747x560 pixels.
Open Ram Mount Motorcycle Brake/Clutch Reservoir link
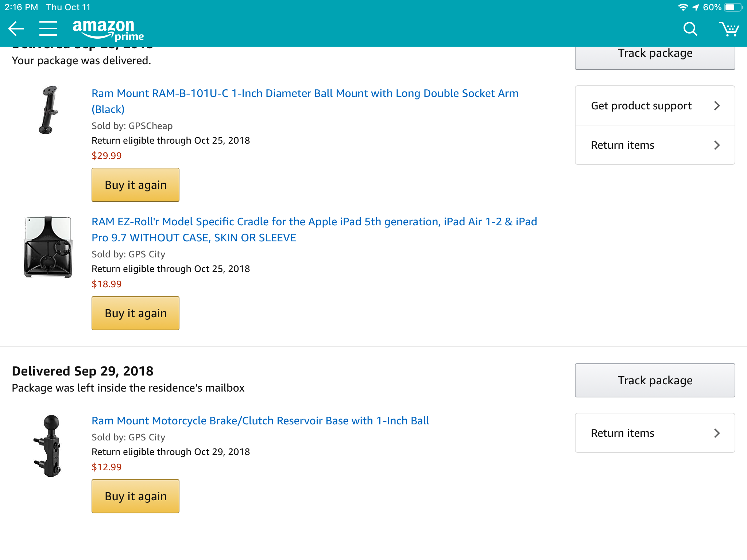[x=260, y=421]
